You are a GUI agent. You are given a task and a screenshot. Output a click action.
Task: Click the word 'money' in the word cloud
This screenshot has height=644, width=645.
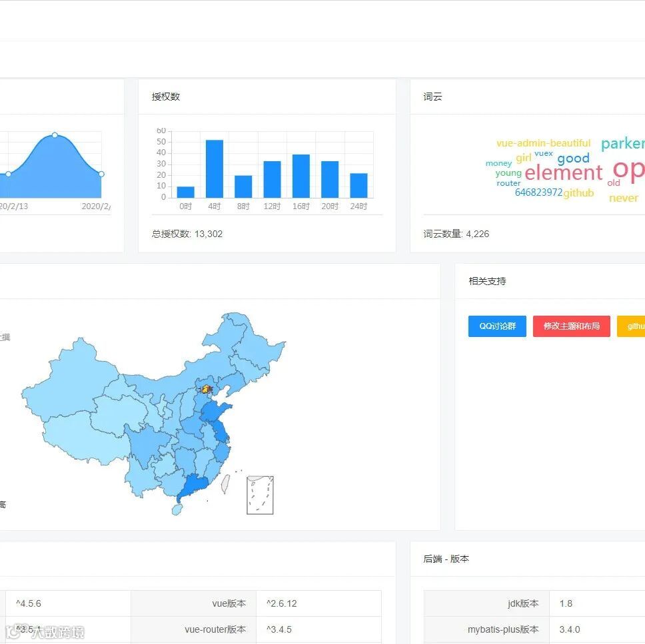(498, 163)
